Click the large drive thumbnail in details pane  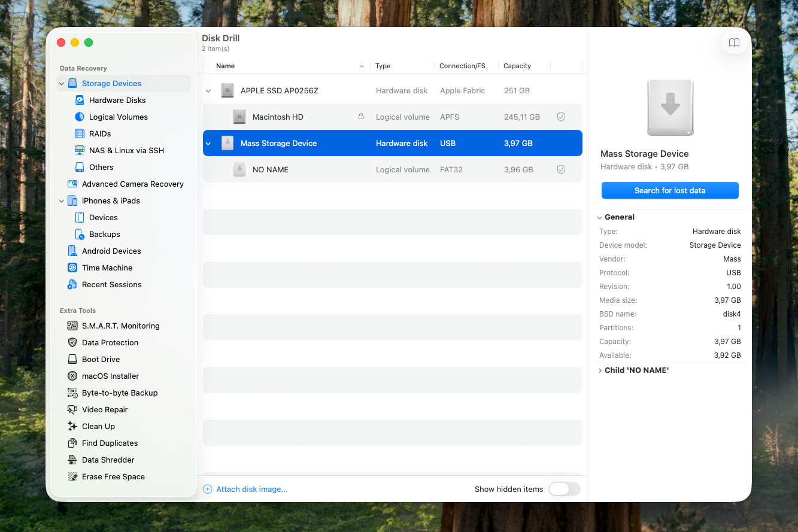(670, 108)
